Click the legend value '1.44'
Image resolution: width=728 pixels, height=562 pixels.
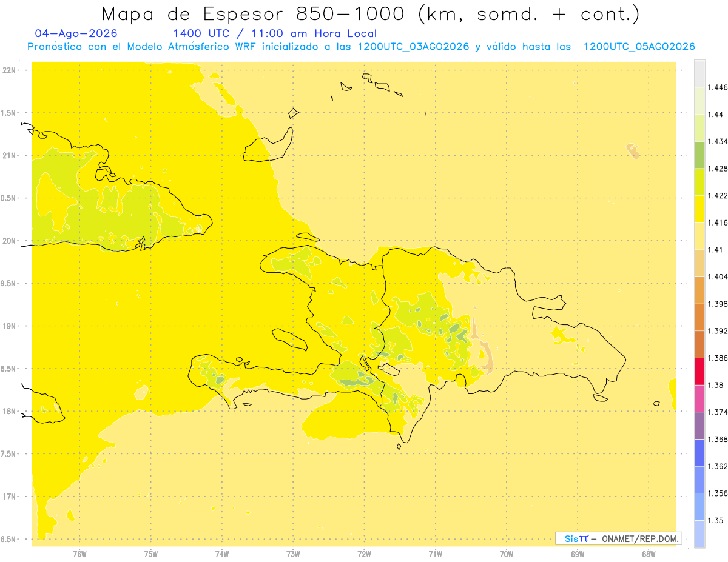tap(717, 114)
